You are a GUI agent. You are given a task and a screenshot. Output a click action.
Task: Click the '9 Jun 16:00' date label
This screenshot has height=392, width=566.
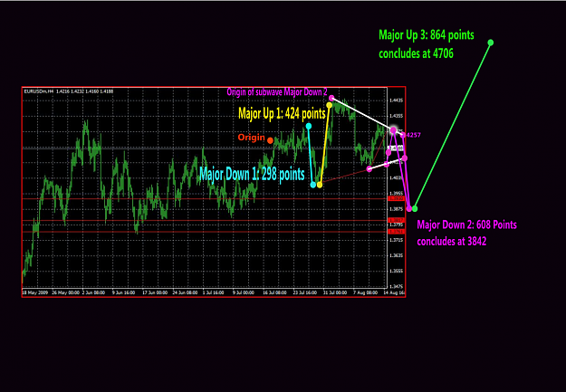tap(123, 292)
